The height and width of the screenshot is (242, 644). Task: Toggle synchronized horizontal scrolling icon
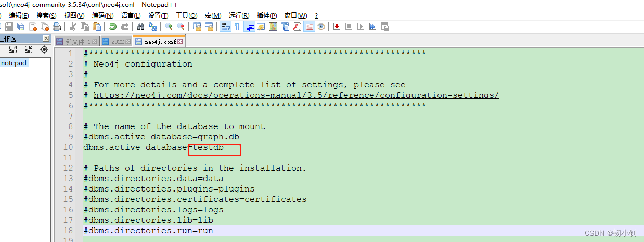point(209,26)
